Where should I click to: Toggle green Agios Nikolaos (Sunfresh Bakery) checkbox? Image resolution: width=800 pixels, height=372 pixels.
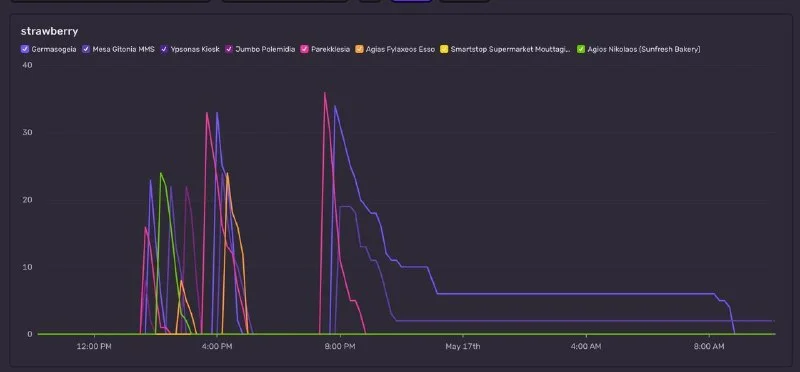581,49
